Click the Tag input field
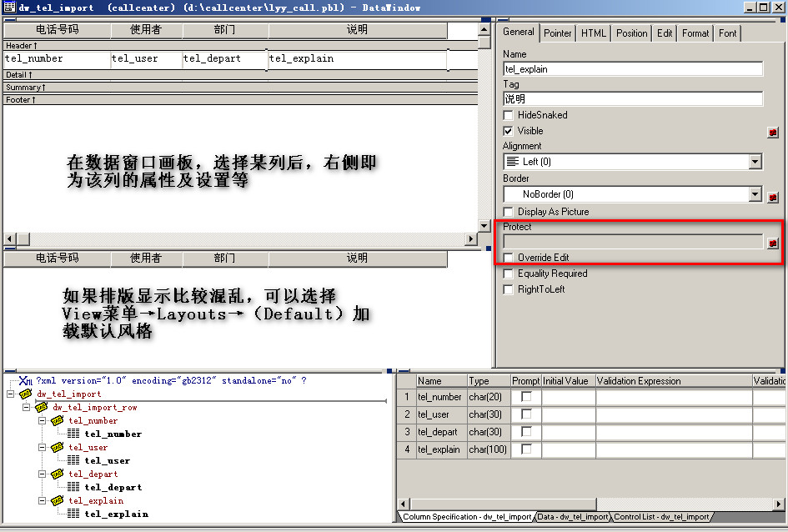Screen dimensions: 788x532 tap(633, 99)
